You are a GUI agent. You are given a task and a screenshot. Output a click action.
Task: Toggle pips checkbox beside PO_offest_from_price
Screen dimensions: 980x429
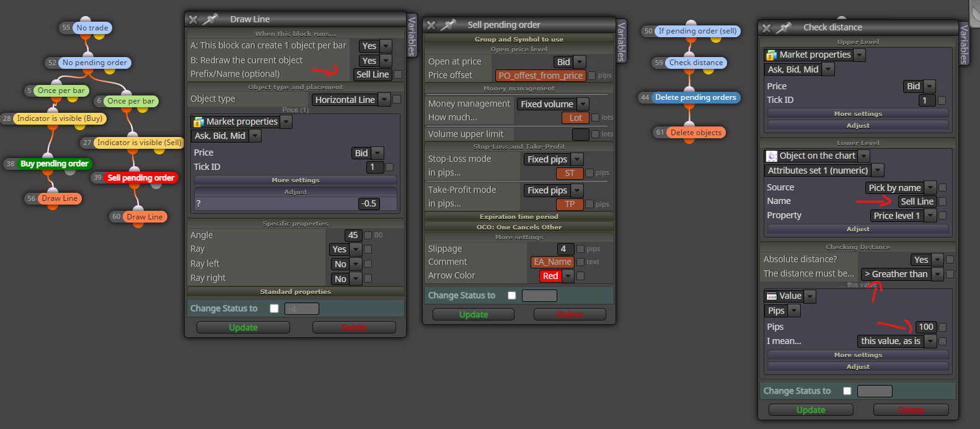[x=591, y=76]
